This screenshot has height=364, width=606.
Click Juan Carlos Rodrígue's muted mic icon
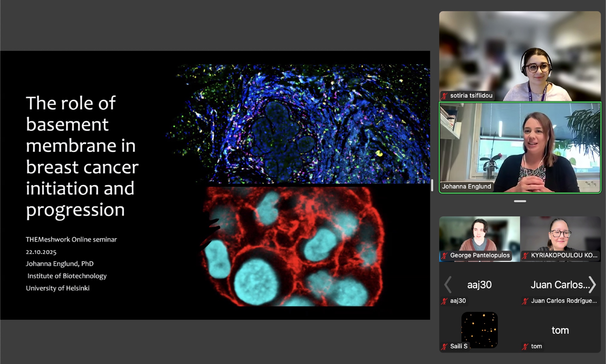tap(525, 301)
